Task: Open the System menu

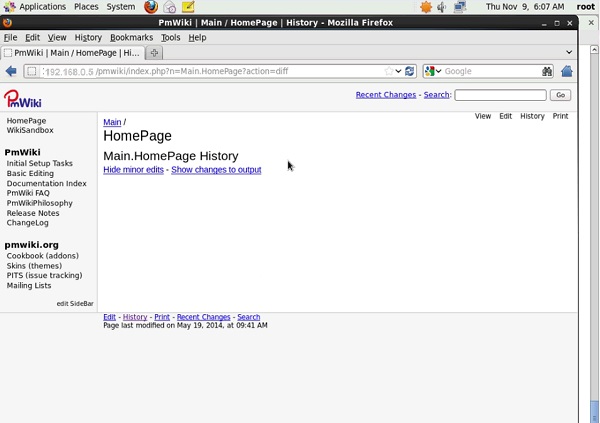Action: click(x=121, y=7)
